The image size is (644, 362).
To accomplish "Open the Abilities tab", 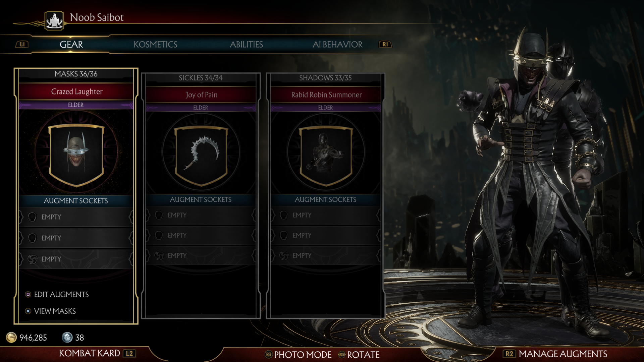I will tap(246, 45).
